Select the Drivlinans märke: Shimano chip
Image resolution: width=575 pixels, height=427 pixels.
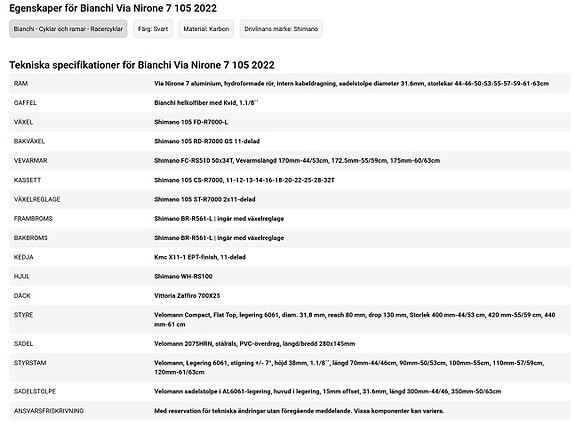281,29
